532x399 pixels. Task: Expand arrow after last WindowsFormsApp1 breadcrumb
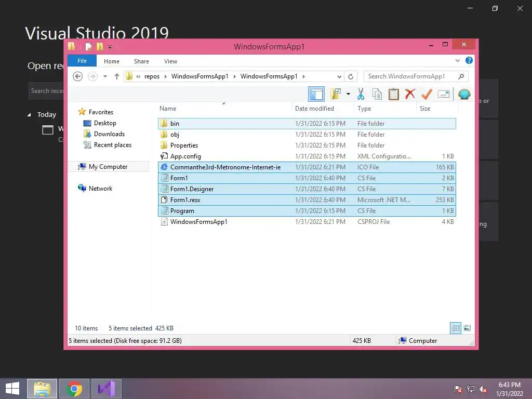(303, 76)
